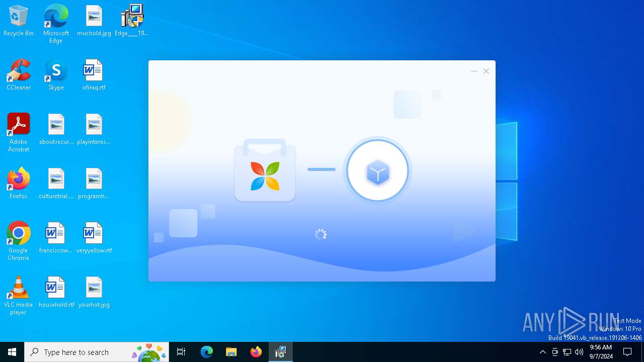Click the taskbar search box
Image resolution: width=644 pixels, height=362 pixels.
[97, 352]
